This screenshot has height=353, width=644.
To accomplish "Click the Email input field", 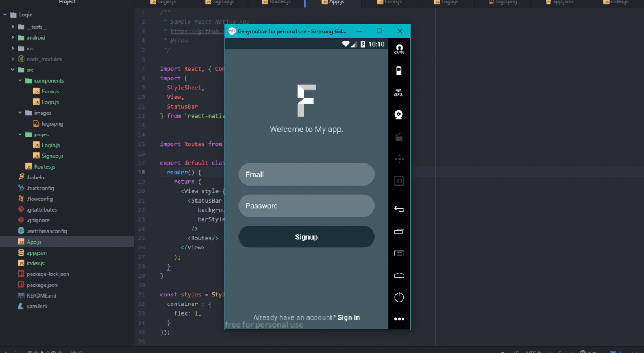I will pyautogui.click(x=306, y=174).
